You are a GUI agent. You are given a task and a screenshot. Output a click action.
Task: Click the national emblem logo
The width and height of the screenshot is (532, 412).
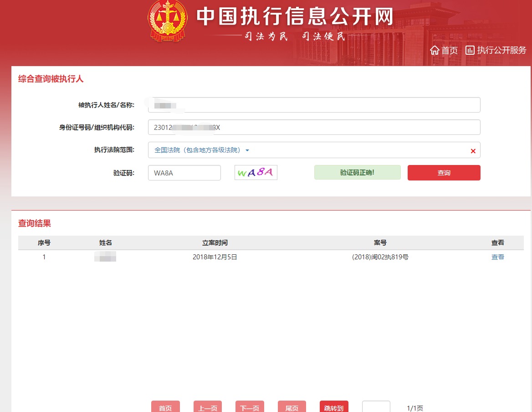click(x=168, y=21)
